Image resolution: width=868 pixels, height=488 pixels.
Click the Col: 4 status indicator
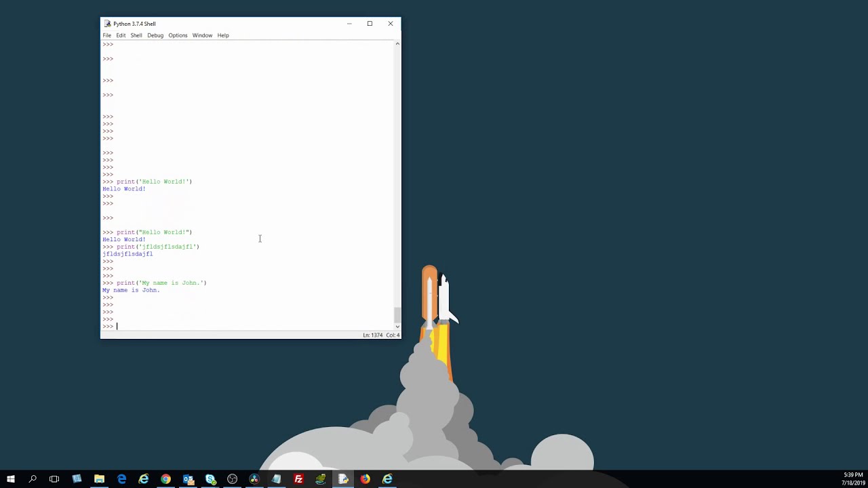click(393, 335)
